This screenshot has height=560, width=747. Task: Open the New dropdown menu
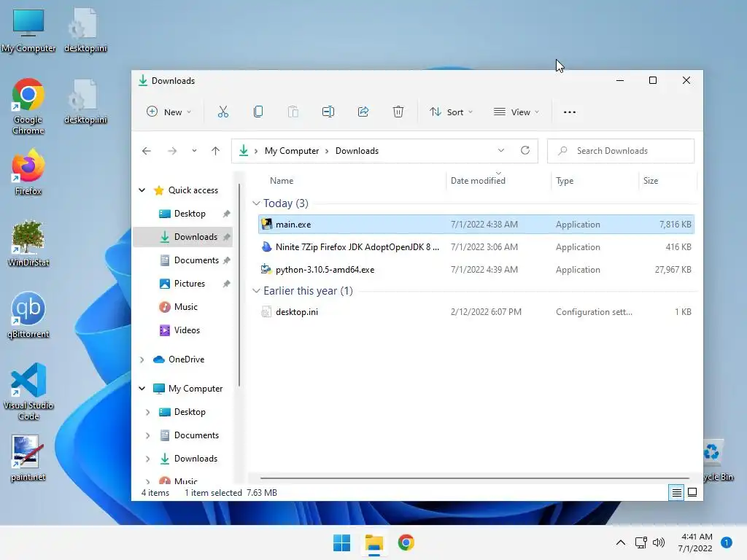click(169, 112)
